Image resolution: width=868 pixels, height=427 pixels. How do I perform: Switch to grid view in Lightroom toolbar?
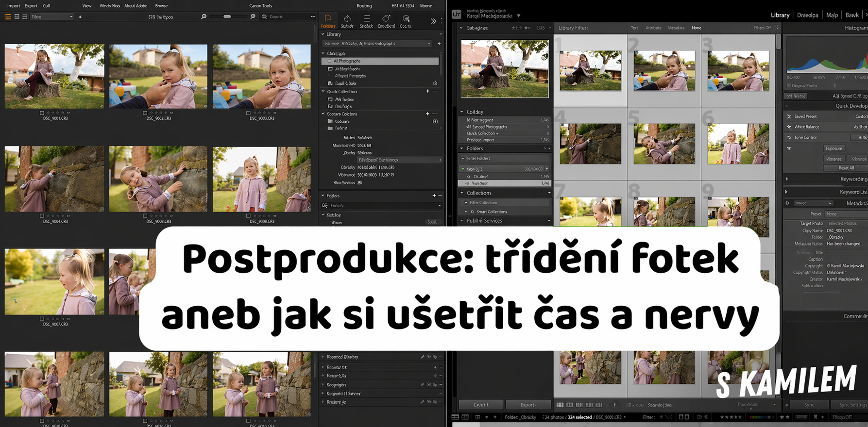pyautogui.click(x=560, y=405)
